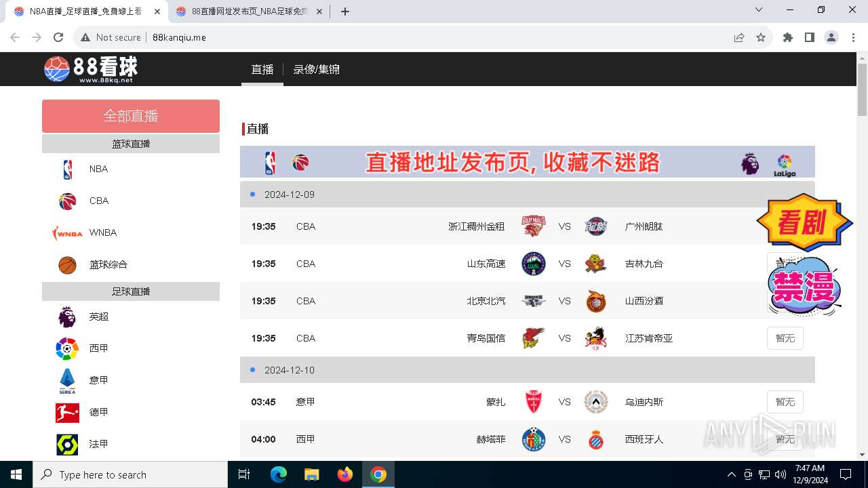Image resolution: width=868 pixels, height=488 pixels.
Task: Click Not secure site info indicator
Action: (x=111, y=37)
